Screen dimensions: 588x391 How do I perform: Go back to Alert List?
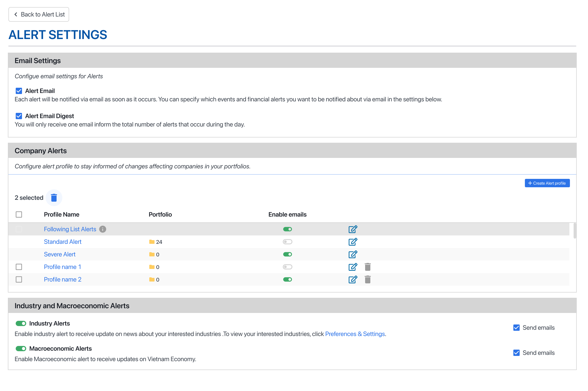point(39,14)
